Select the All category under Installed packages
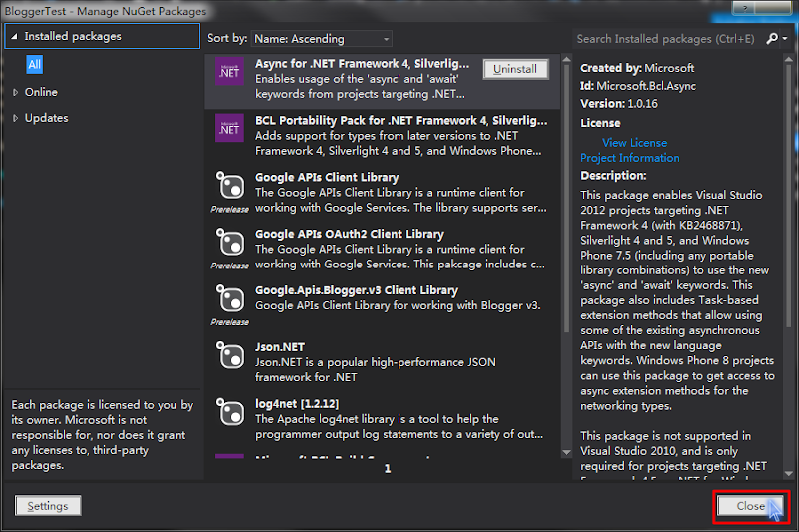Image resolution: width=799 pixels, height=532 pixels. [x=34, y=64]
